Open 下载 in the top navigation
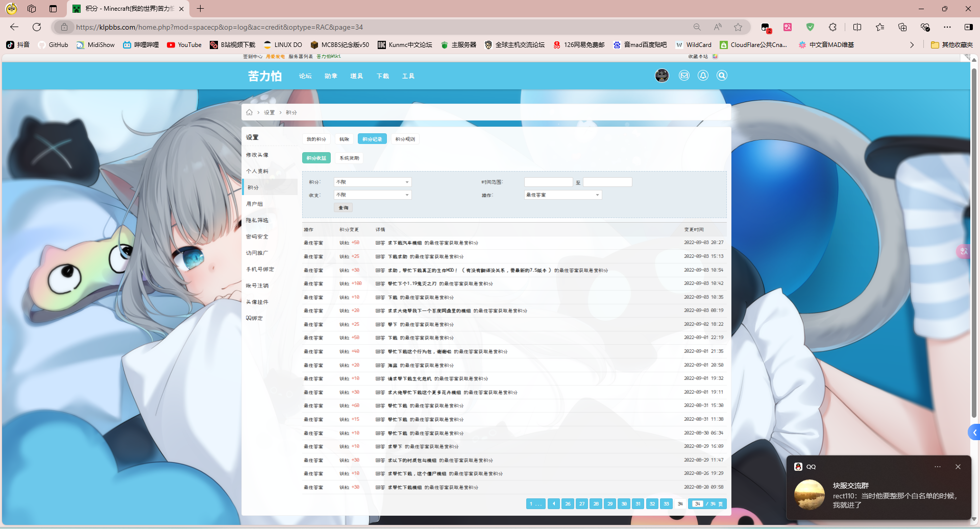Viewport: 980px width, 529px height. tap(383, 76)
